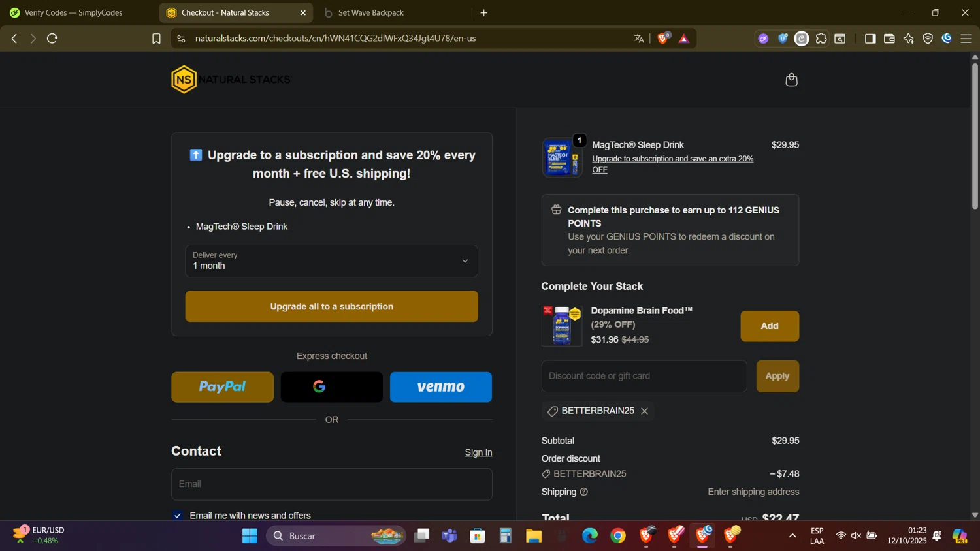Viewport: 980px width, 551px height.
Task: Click Upgrade to subscription and save link
Action: pos(672,164)
